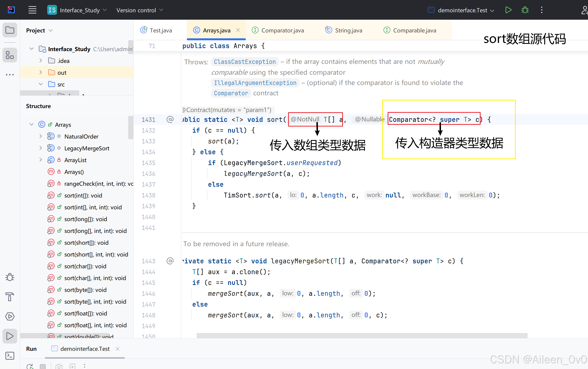
Task: Open Comparator doc link
Action: [231, 93]
